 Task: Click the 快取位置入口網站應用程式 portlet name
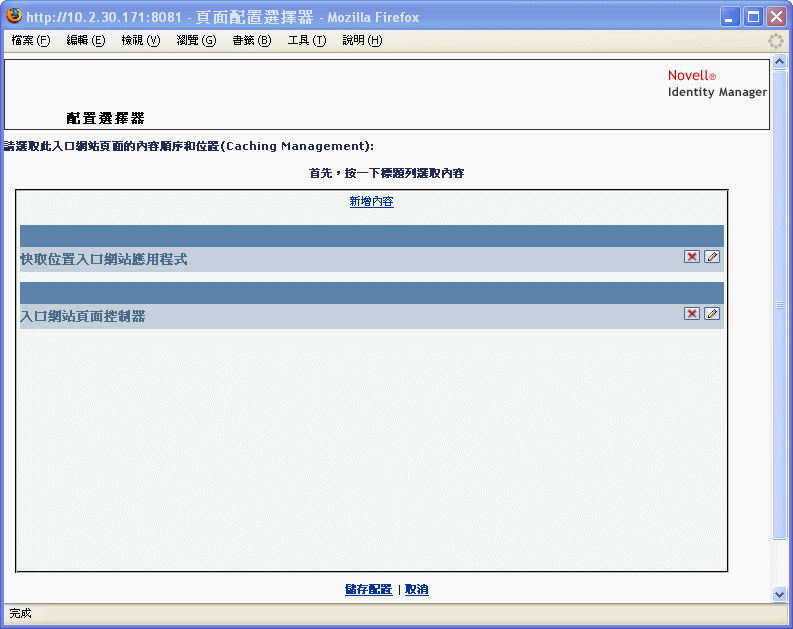pos(104,259)
